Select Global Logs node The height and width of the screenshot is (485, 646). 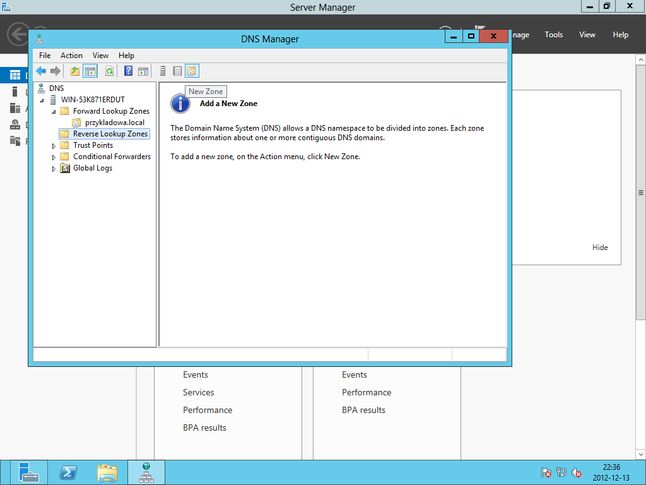coord(92,168)
